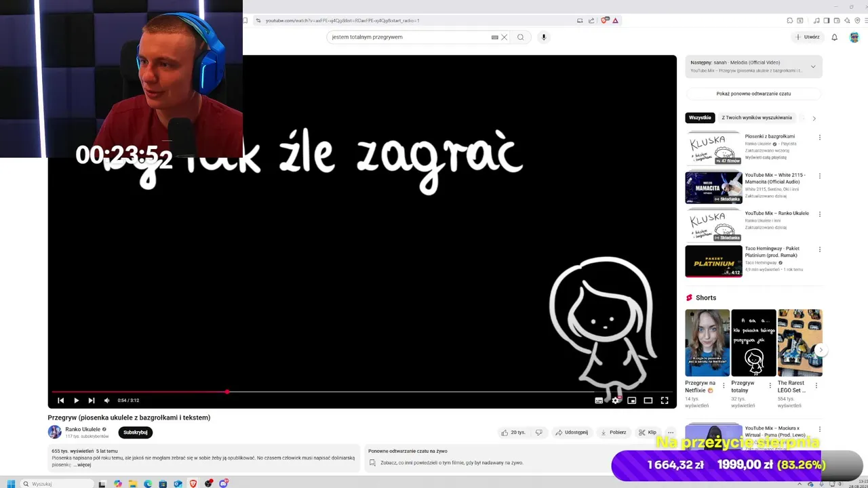
Task: Play the paused video
Action: (76, 400)
